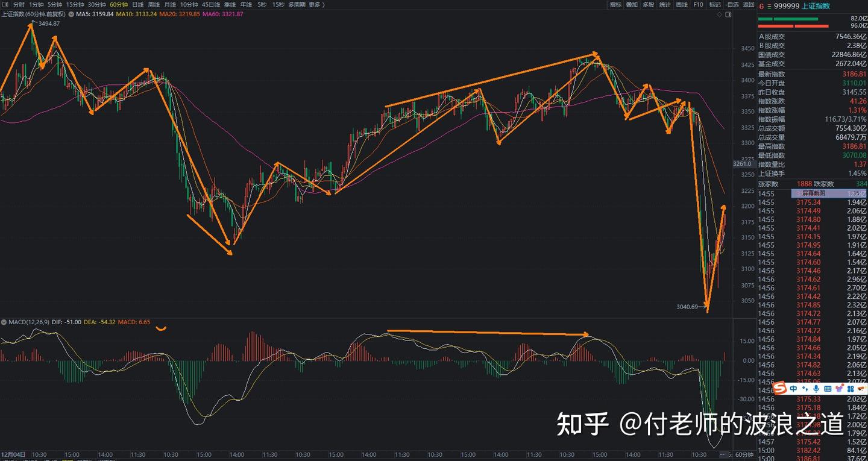Expand the 更多 periods dropdown
The width and height of the screenshot is (868, 461).
(315, 4)
